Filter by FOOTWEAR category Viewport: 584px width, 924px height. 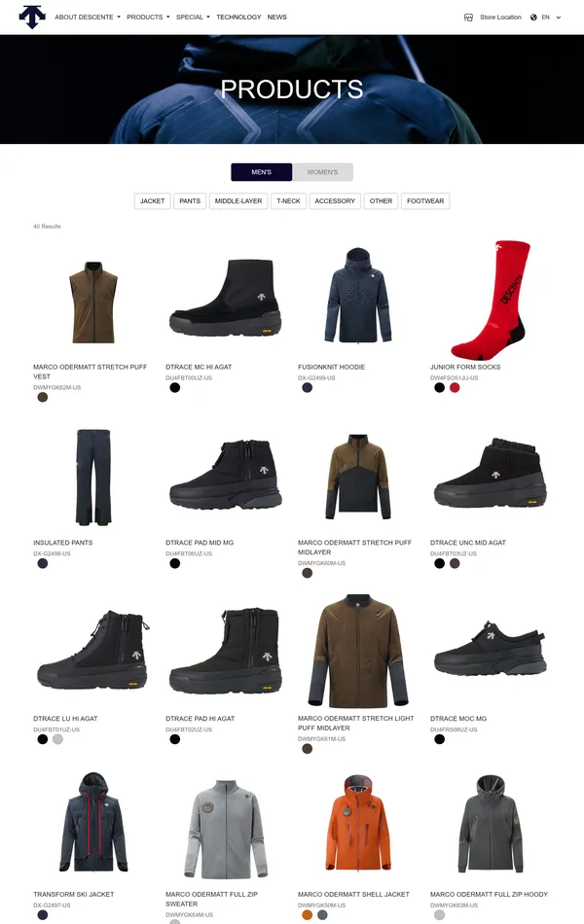(425, 201)
